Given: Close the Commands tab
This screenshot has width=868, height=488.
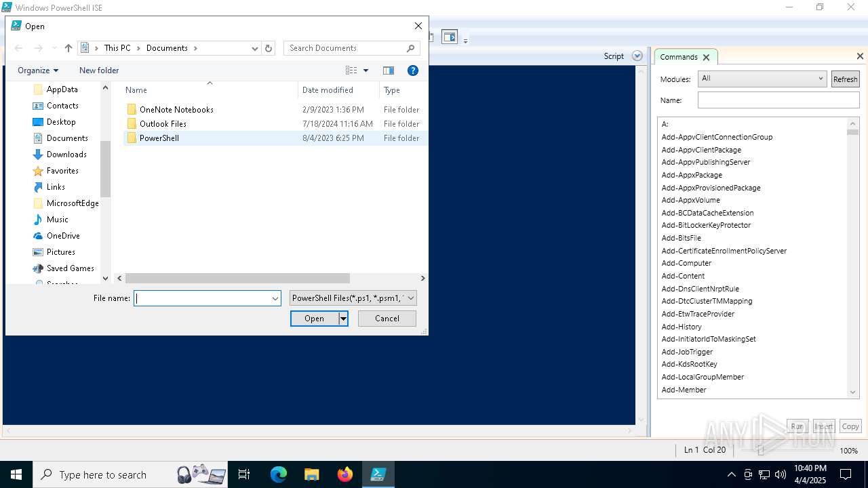Looking at the screenshot, I should coord(706,58).
